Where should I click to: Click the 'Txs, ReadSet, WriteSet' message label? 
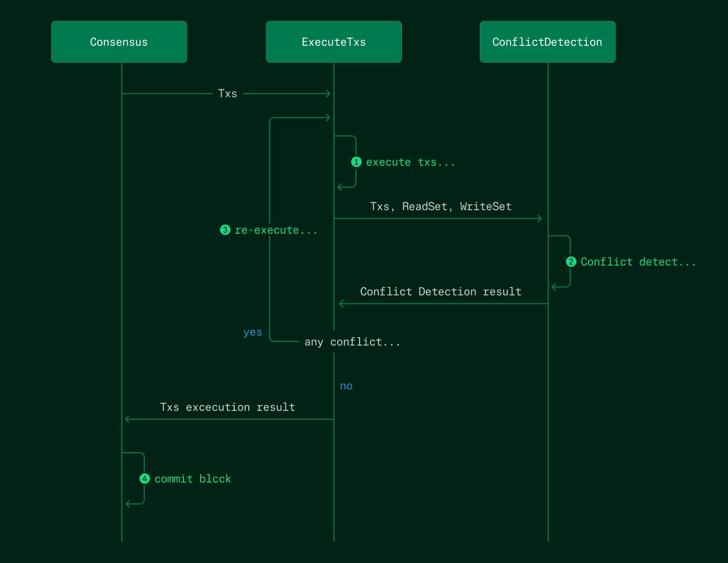pyautogui.click(x=441, y=206)
